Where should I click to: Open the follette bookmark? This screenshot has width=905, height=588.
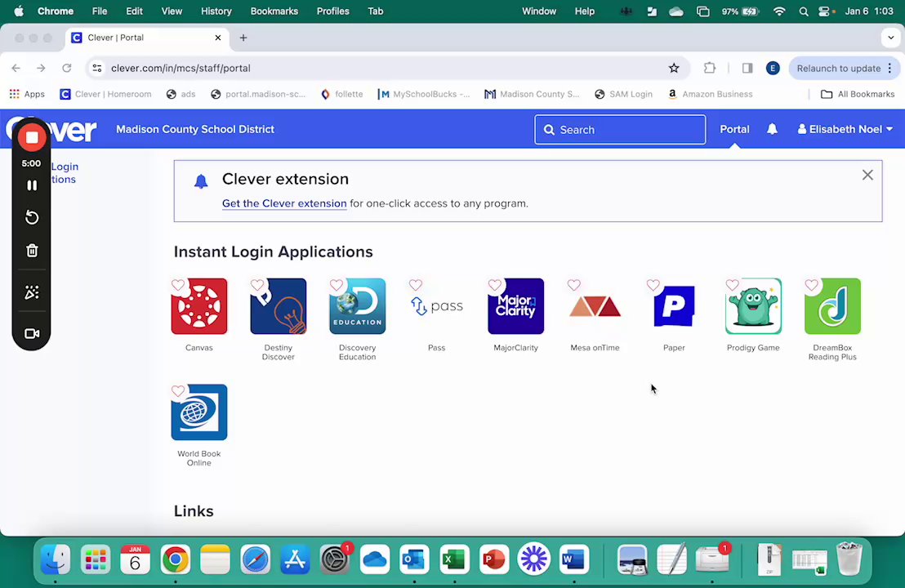(341, 94)
